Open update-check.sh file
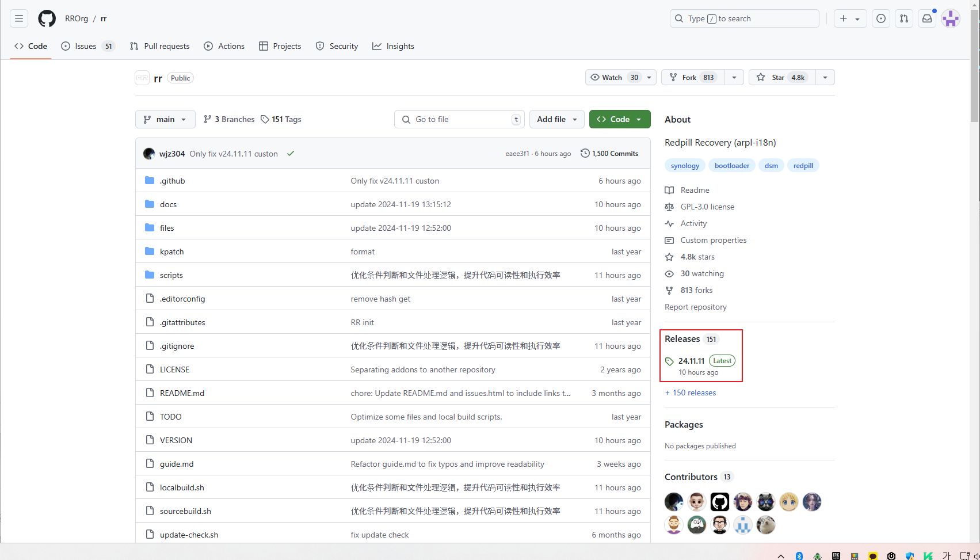The width and height of the screenshot is (980, 560). pos(189,535)
